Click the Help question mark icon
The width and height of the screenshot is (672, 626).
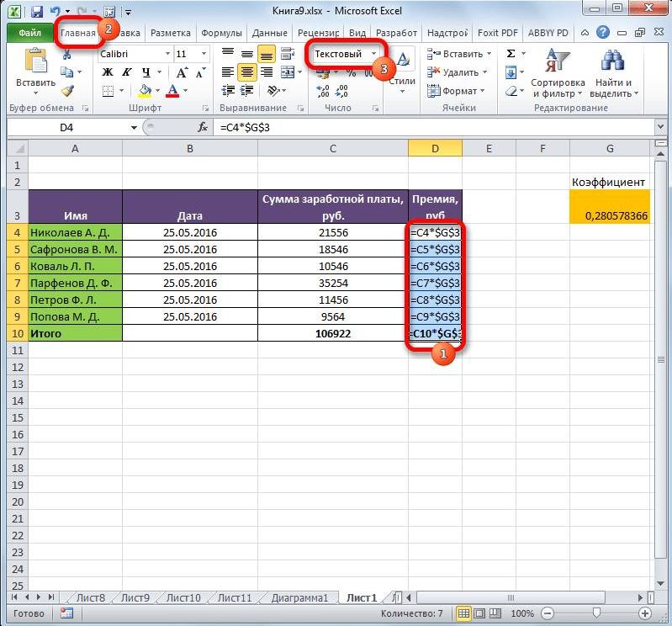pyautogui.click(x=602, y=32)
